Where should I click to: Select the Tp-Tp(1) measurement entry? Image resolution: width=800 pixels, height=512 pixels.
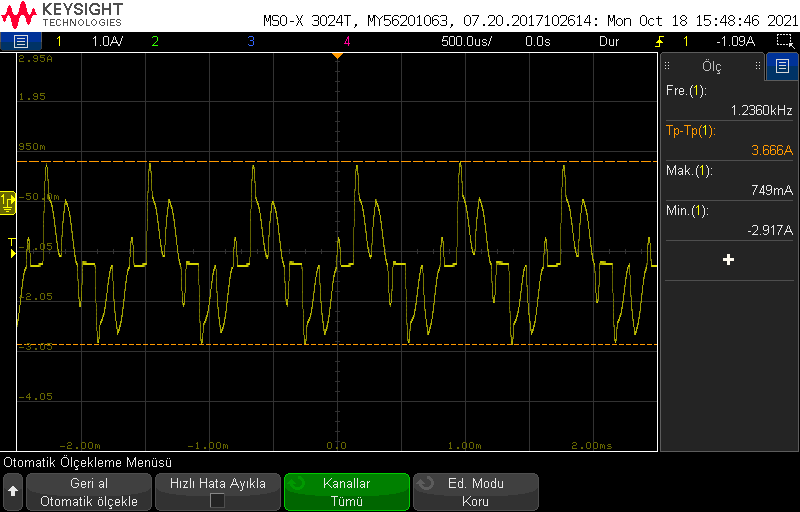(x=729, y=140)
